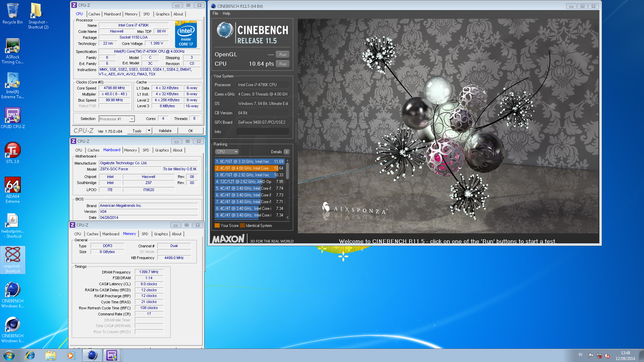Select Memory tab in the Mainboard CPU-Z window
Viewport: 644px width, 362px height.
[x=130, y=150]
